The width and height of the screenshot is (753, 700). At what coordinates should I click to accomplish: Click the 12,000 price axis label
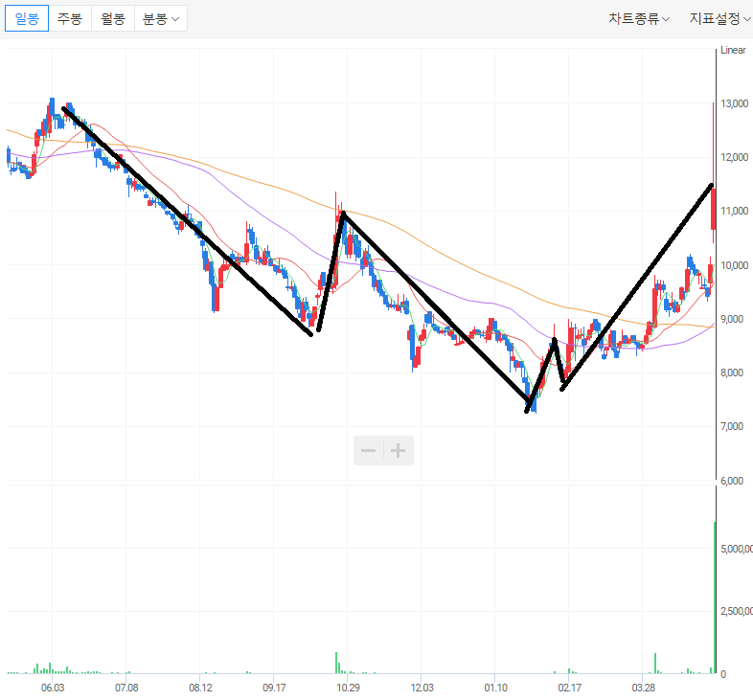click(x=734, y=157)
